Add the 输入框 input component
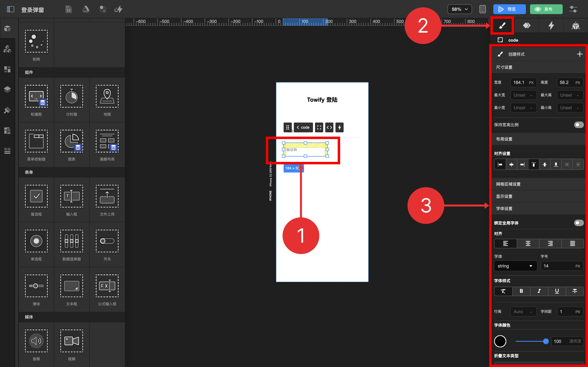This screenshot has width=588, height=367. point(71,200)
